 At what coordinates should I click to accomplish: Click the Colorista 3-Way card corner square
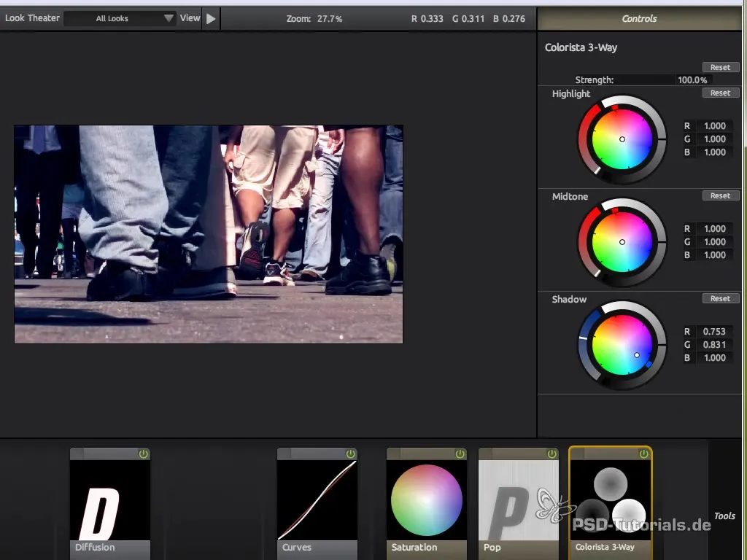[x=577, y=454]
